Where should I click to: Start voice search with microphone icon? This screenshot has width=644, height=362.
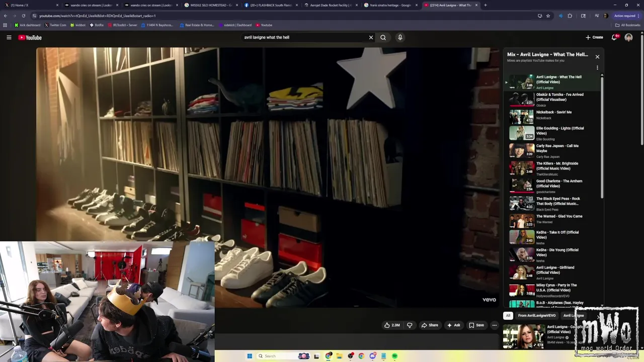(x=400, y=37)
